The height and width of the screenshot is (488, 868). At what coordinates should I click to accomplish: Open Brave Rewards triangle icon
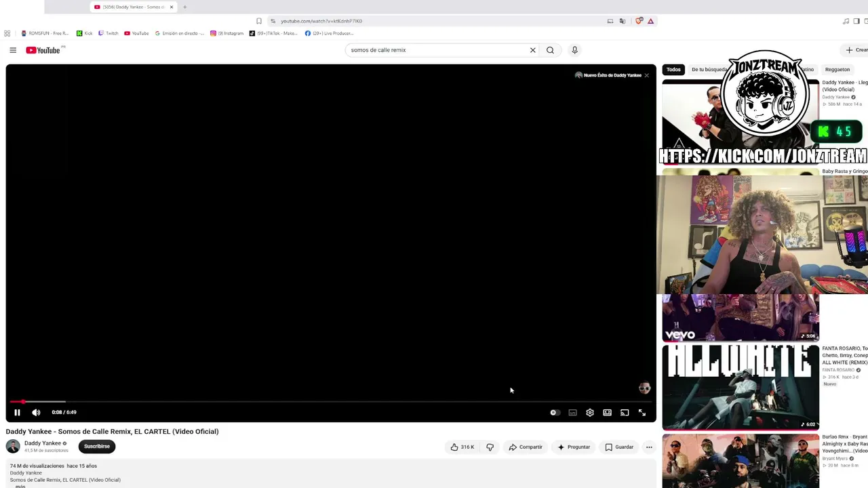click(650, 21)
